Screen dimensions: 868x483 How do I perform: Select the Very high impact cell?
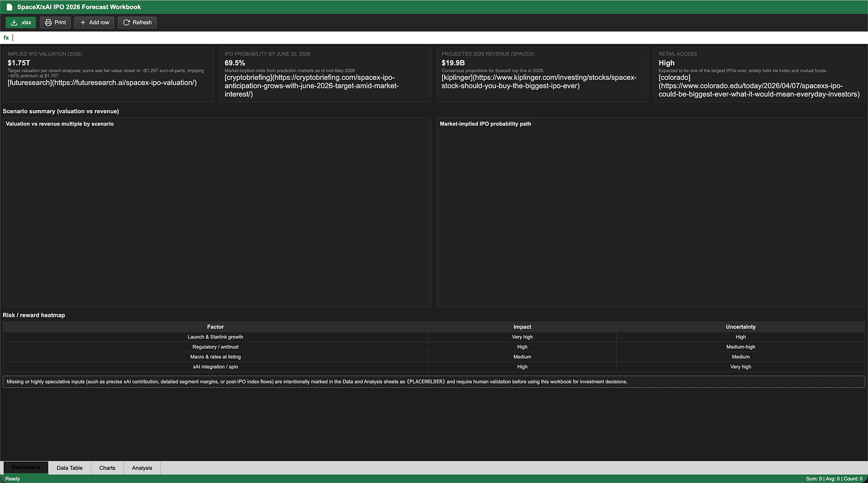coord(522,337)
